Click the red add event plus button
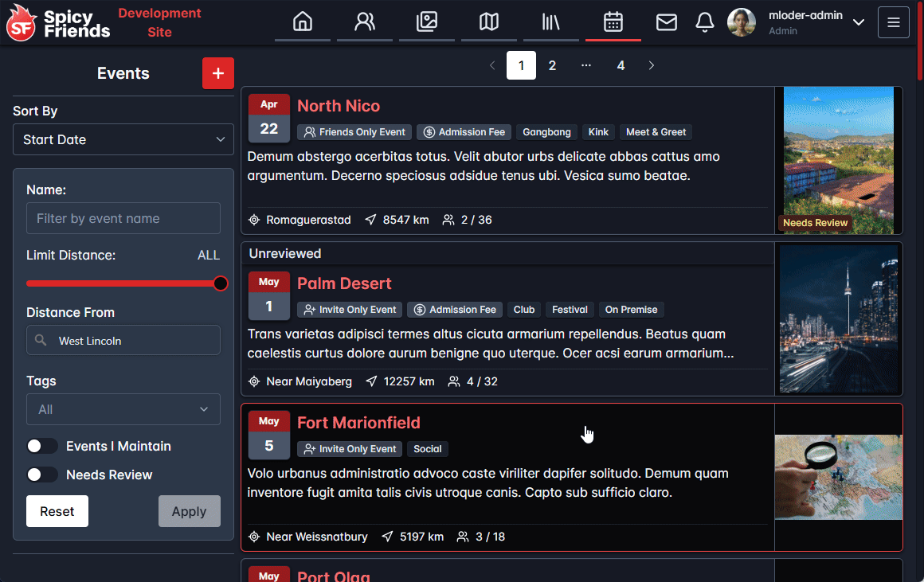Screen dimensions: 924x582 (x=218, y=73)
